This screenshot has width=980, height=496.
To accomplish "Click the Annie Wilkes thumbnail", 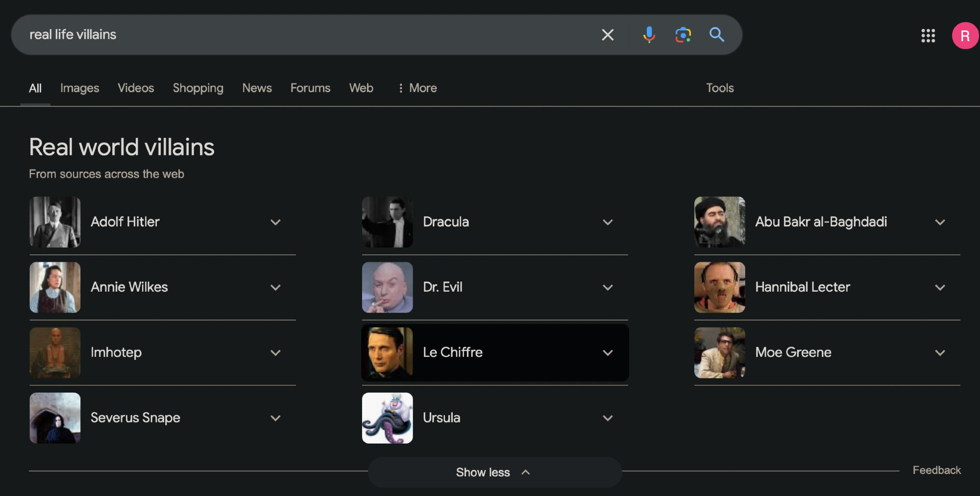I will point(55,287).
